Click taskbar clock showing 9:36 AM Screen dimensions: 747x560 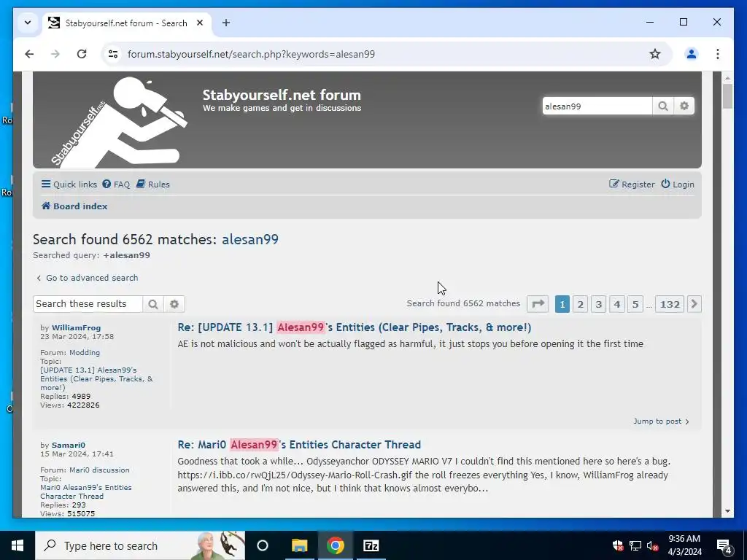[x=684, y=545]
